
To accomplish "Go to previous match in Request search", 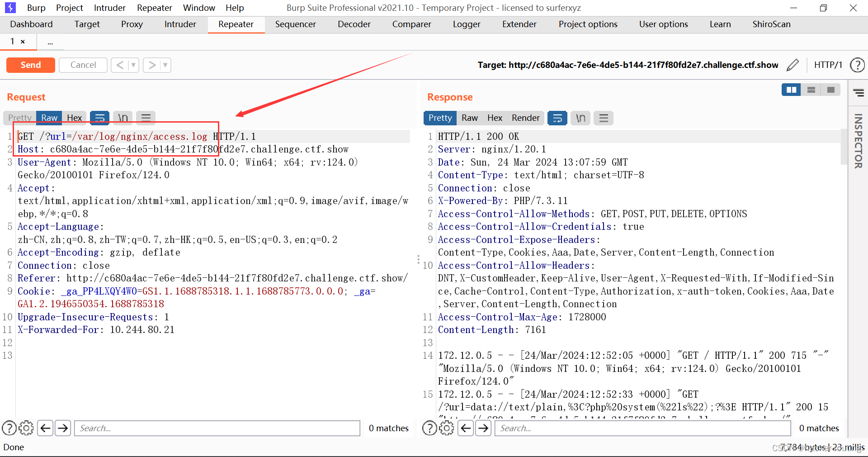I will click(x=45, y=428).
